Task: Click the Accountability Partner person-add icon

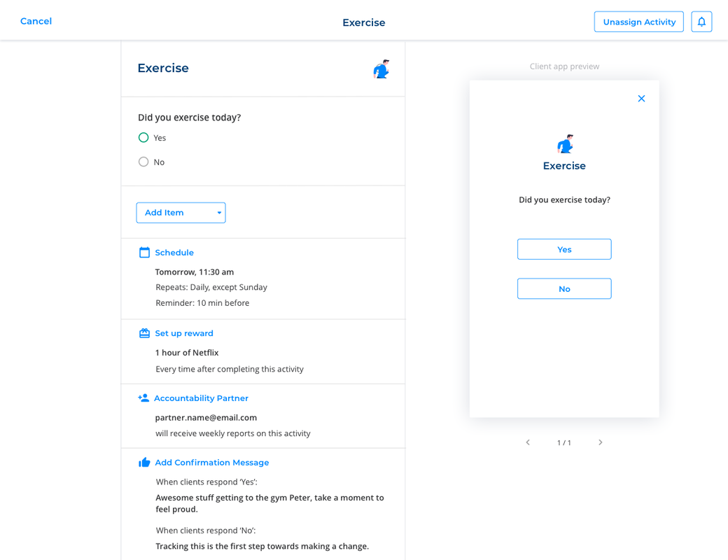Action: [x=143, y=398]
